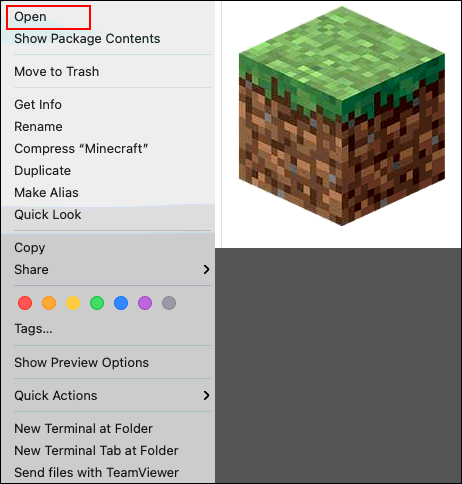Select New Terminal at Folder
This screenshot has height=484, width=462.
(x=83, y=429)
